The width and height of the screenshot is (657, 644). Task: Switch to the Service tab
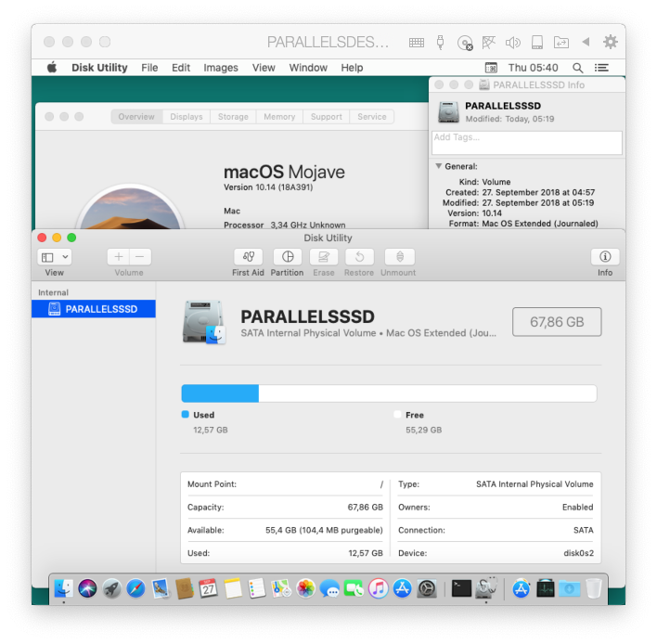point(372,117)
